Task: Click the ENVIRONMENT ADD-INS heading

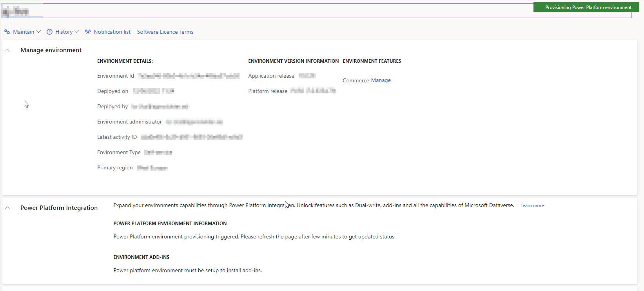Action: coord(141,257)
